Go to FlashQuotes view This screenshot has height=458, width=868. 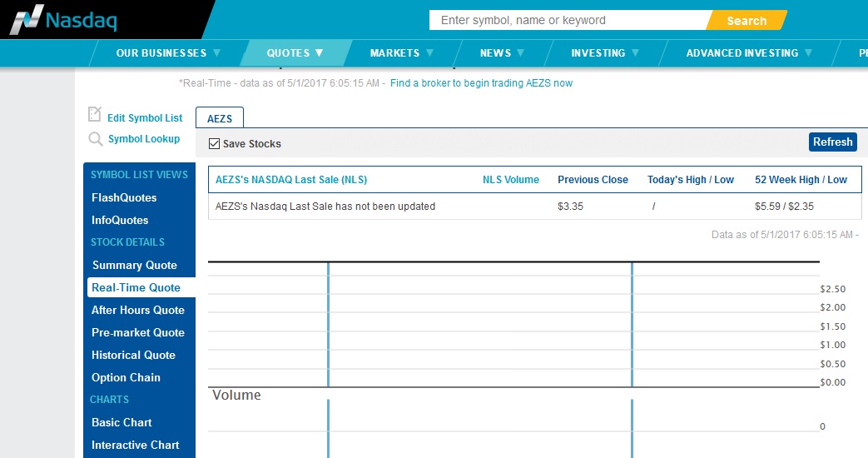coord(124,197)
